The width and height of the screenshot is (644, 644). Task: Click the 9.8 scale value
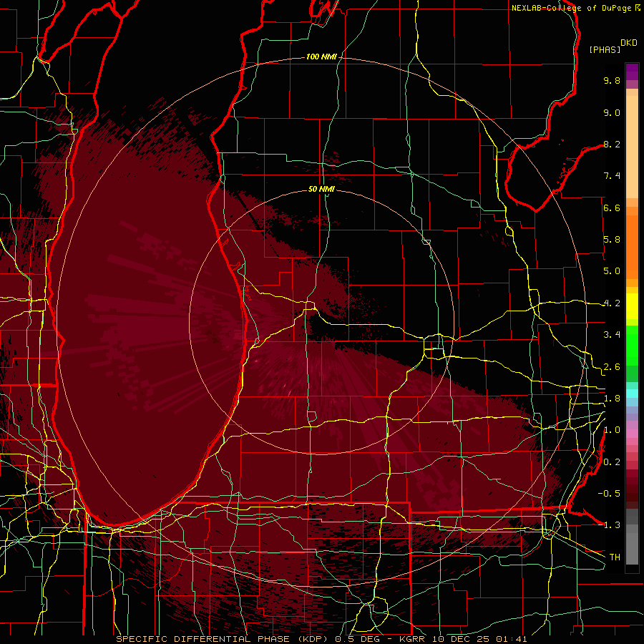point(612,80)
